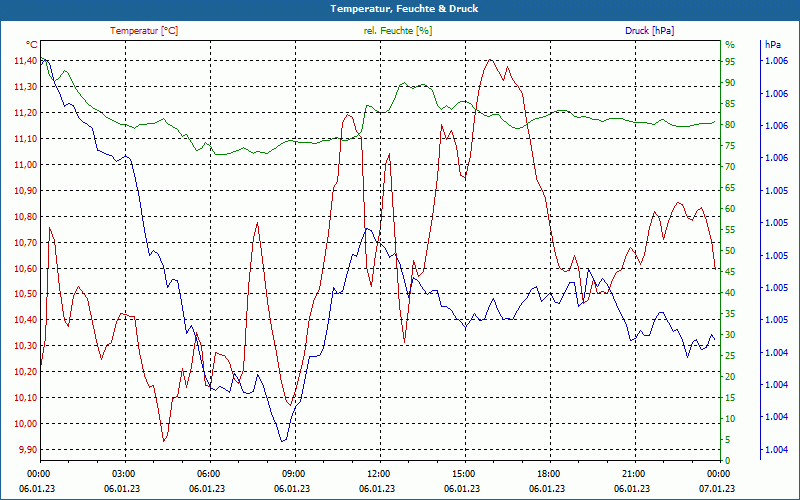Click the chart title 'Temperatur, Feuchte & Druck'
This screenshot has width=800, height=500.
[404, 9]
